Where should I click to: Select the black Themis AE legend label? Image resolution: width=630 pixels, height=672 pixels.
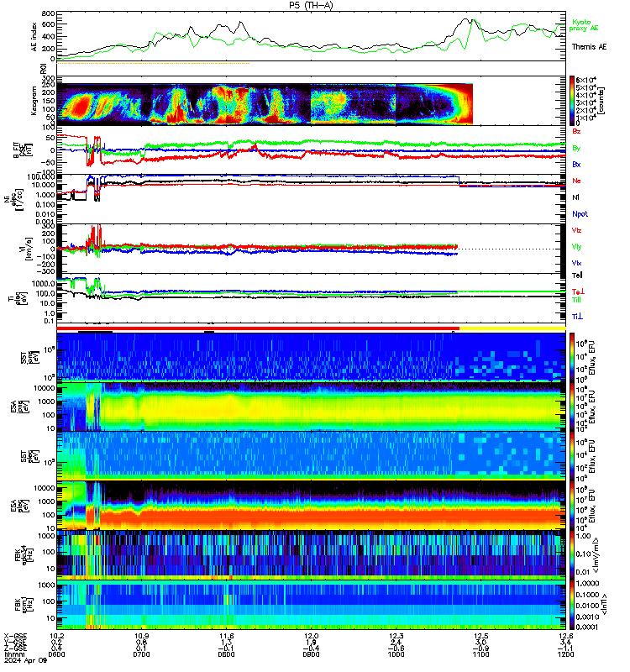590,47
